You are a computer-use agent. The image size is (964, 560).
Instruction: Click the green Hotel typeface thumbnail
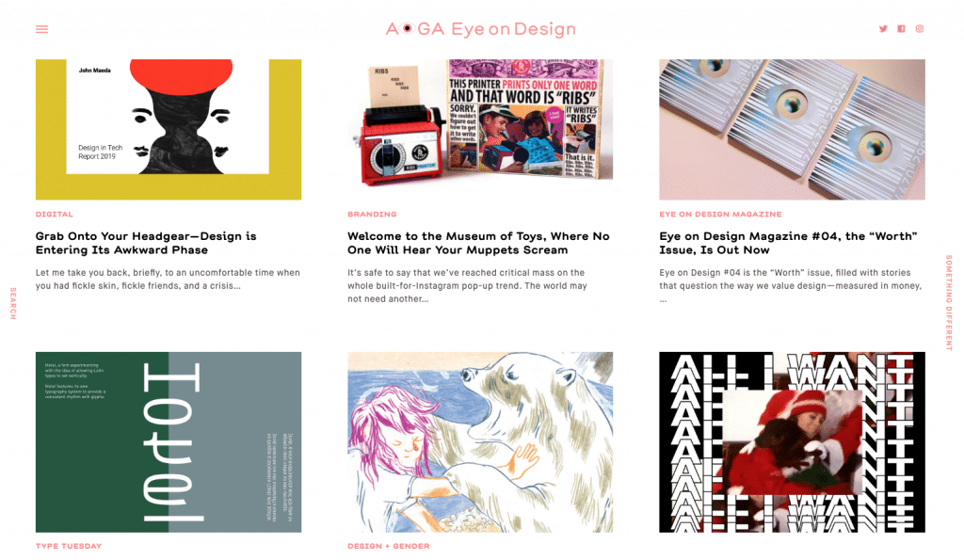click(x=169, y=442)
